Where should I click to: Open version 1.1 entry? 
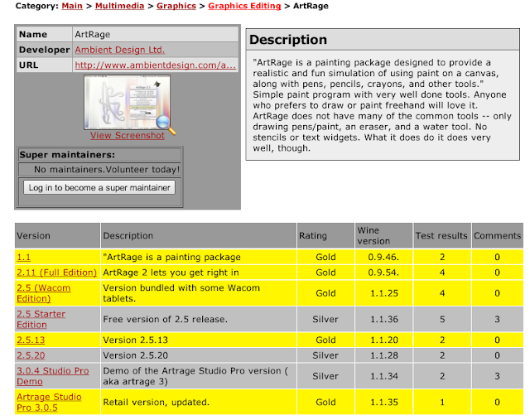coord(24,257)
